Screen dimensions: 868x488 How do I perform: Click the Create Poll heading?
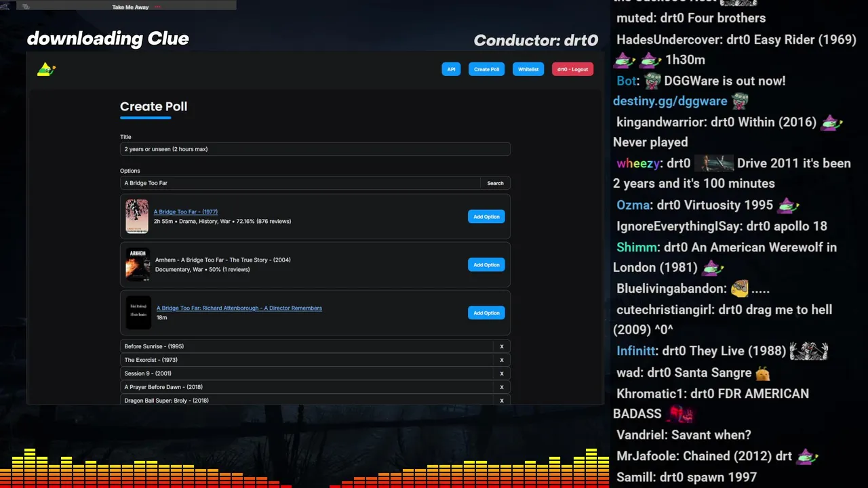pyautogui.click(x=153, y=106)
